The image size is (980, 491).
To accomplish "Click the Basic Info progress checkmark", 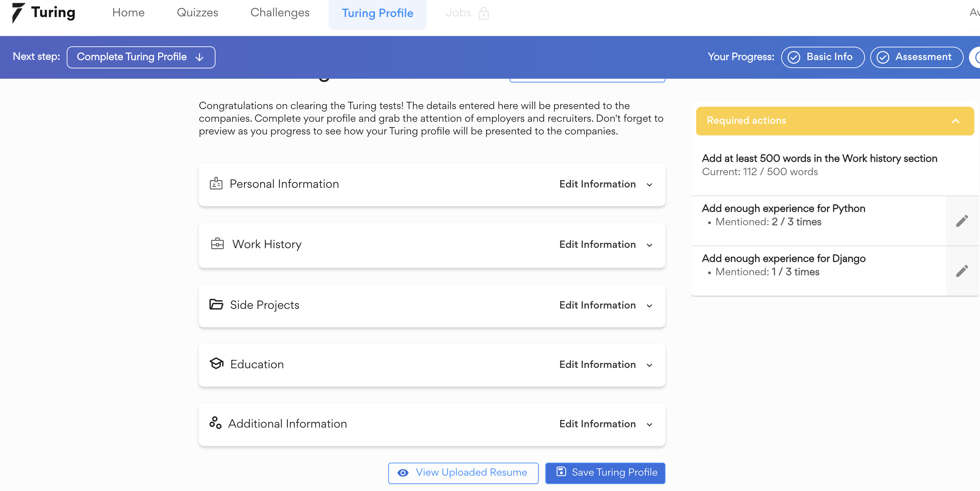I will point(794,57).
